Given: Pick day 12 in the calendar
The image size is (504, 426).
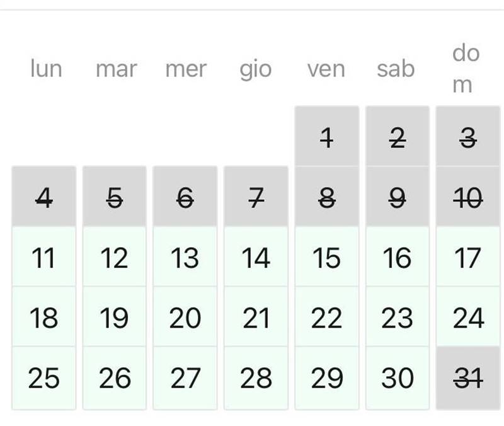Looking at the screenshot, I should (x=114, y=258).
